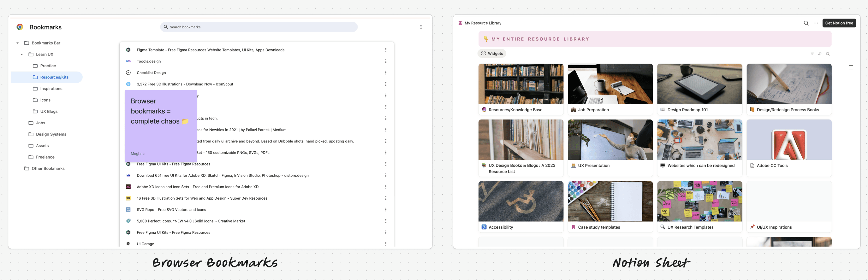Click the UI Garage favicon
Screen dimensions: 868x280
click(128, 244)
